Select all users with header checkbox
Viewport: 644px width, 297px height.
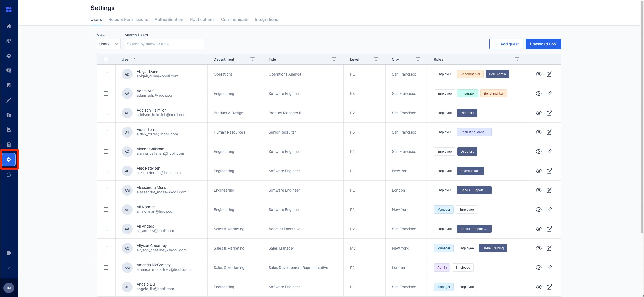point(106,59)
